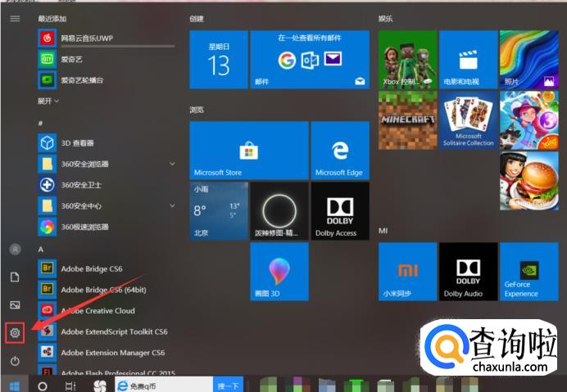Open the GeForce Experience tile
The height and width of the screenshot is (392, 567).
point(529,272)
